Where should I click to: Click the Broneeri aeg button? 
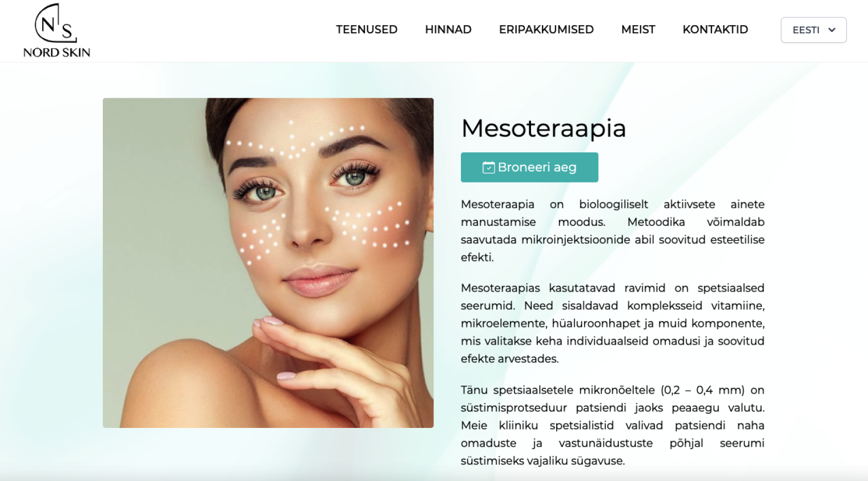(529, 167)
